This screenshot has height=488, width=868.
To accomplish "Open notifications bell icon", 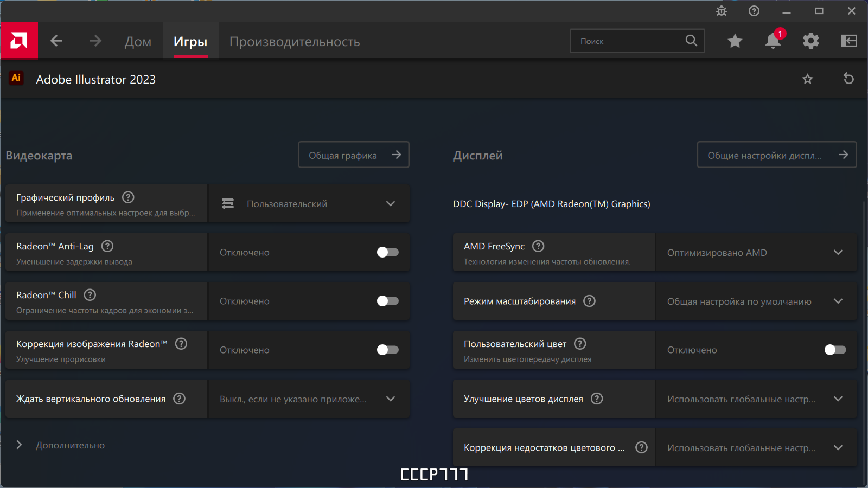I will [773, 41].
